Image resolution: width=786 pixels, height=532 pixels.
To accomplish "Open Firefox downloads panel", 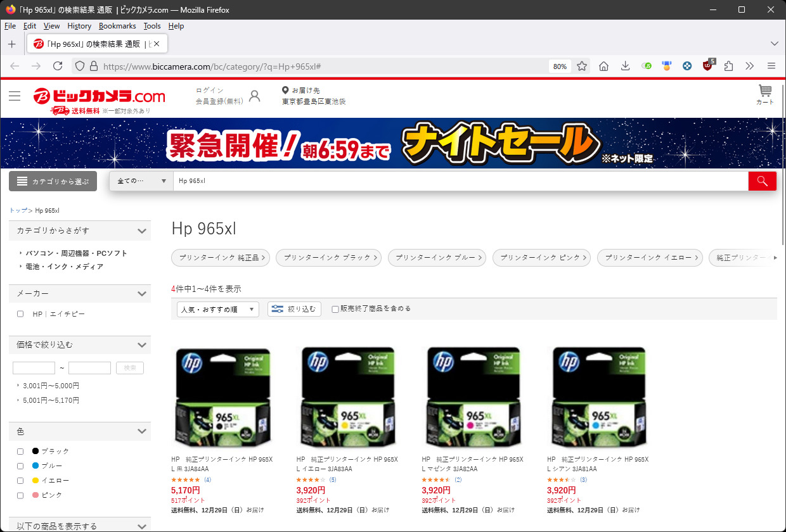I will (625, 66).
